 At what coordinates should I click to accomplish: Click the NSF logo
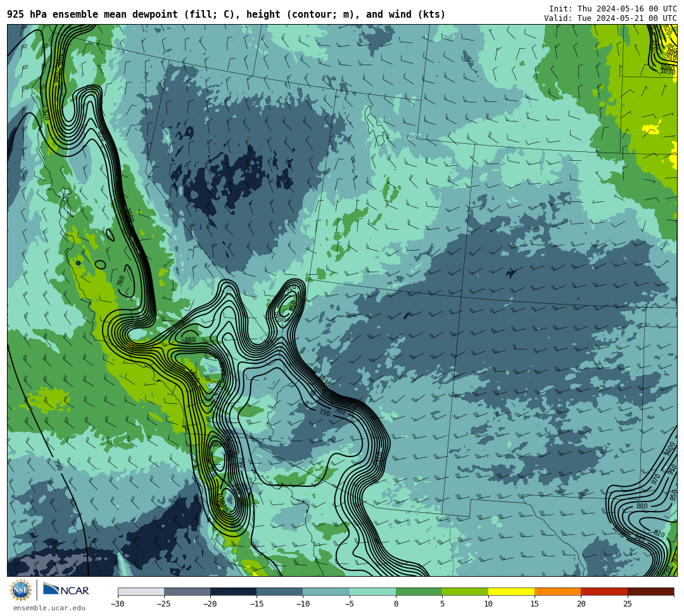(20, 590)
